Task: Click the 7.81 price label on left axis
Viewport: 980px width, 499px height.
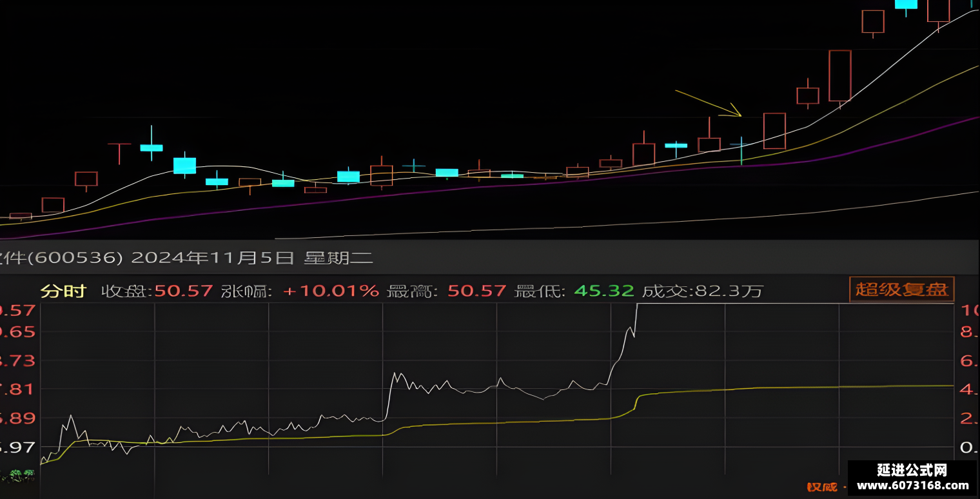Action: [x=18, y=389]
